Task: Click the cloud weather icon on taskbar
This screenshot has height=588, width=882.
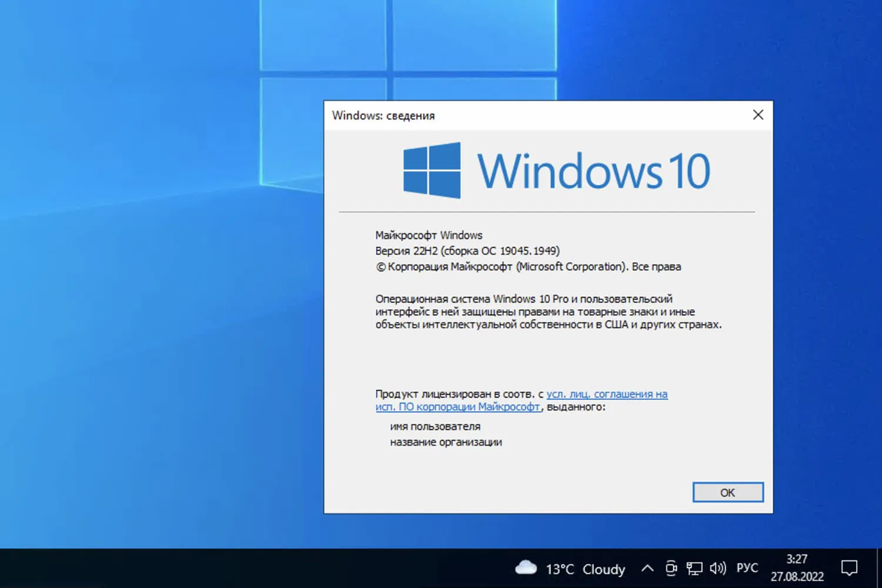Action: (x=526, y=568)
